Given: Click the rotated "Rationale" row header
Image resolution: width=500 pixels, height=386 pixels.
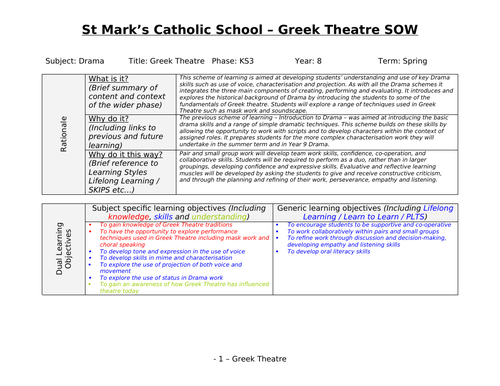Looking at the screenshot, I should (x=63, y=134).
